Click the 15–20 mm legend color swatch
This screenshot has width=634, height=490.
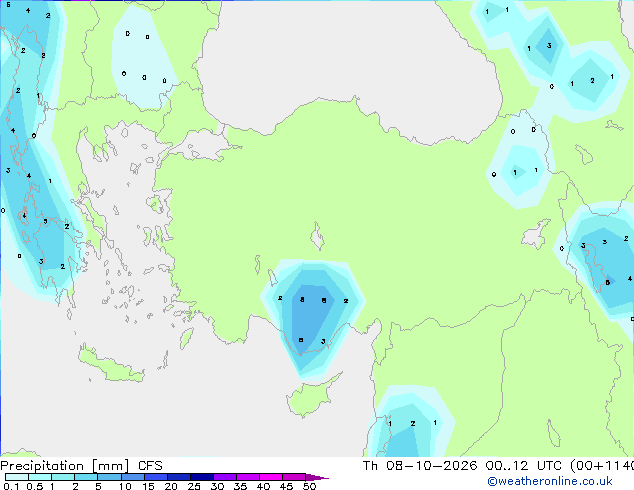[156, 477]
